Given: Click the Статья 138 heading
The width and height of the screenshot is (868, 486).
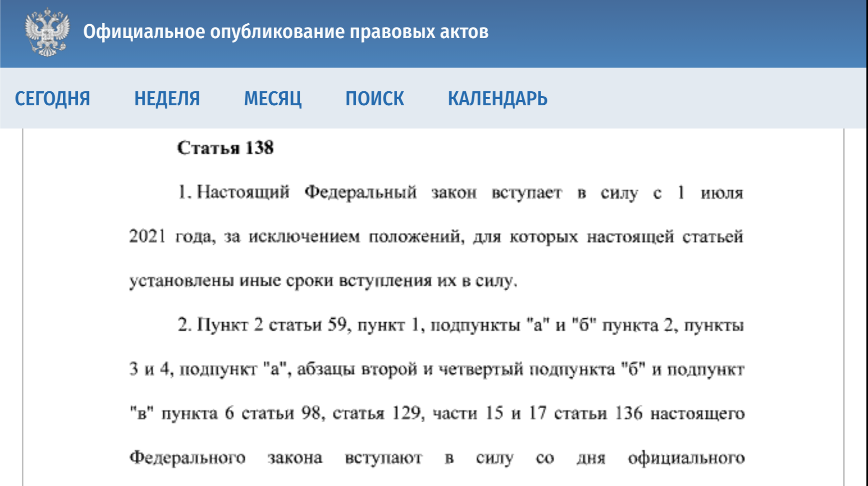Looking at the screenshot, I should (225, 148).
